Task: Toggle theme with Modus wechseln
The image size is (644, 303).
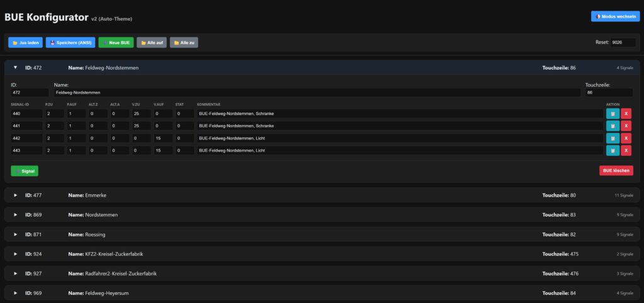Action: click(615, 16)
